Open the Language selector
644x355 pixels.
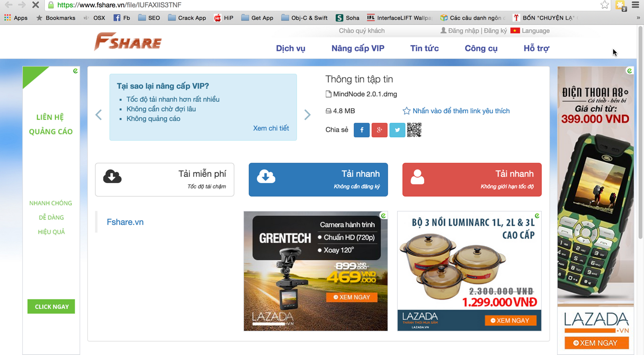click(530, 31)
